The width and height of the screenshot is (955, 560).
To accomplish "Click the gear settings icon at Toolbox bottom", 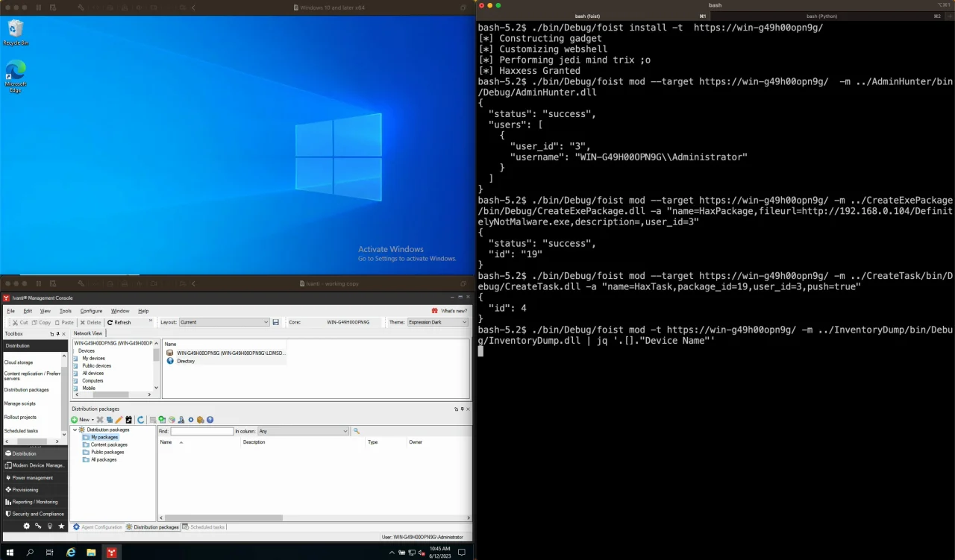I will (x=27, y=526).
